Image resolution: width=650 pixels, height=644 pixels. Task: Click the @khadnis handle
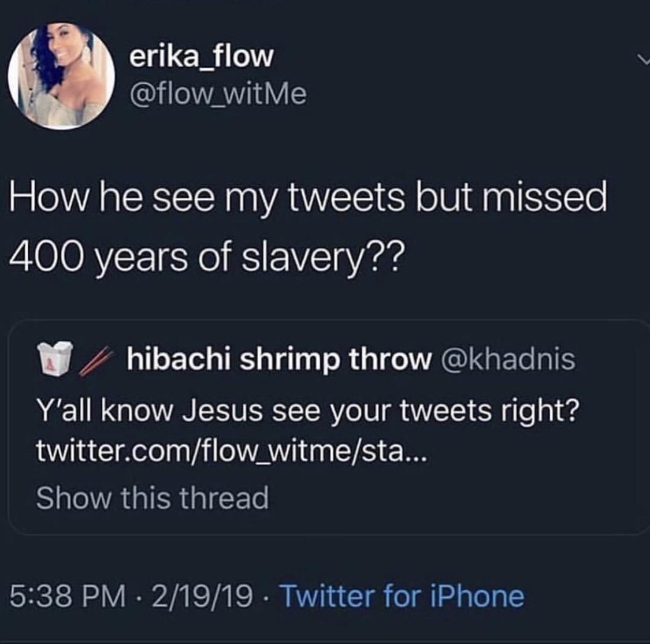tap(508, 359)
